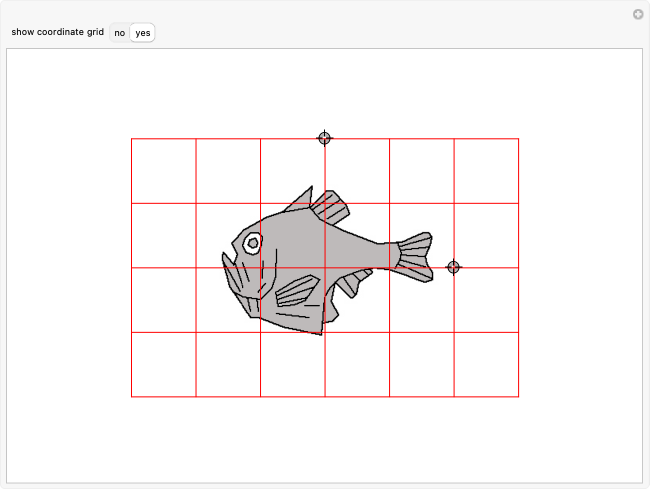The image size is (650, 490).
Task: Click the striped pectoral fin on fish body
Action: pos(296,291)
